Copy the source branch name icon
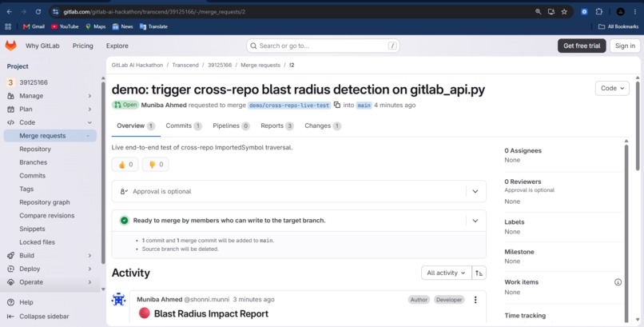Screen dimensions: 644x327 coord(337,106)
